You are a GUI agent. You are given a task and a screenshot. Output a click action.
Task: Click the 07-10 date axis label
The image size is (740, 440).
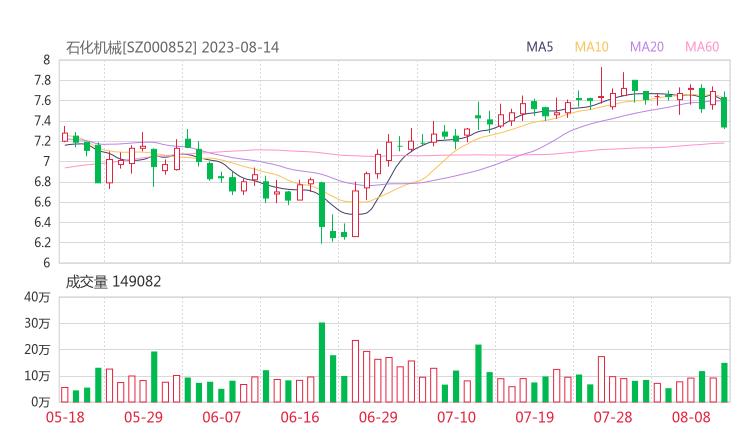[456, 417]
